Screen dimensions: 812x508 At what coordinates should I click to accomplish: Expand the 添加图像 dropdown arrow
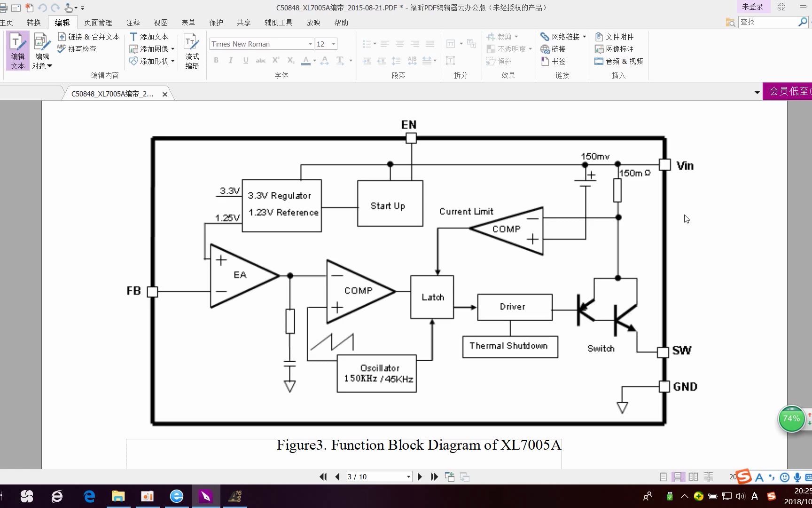click(173, 49)
